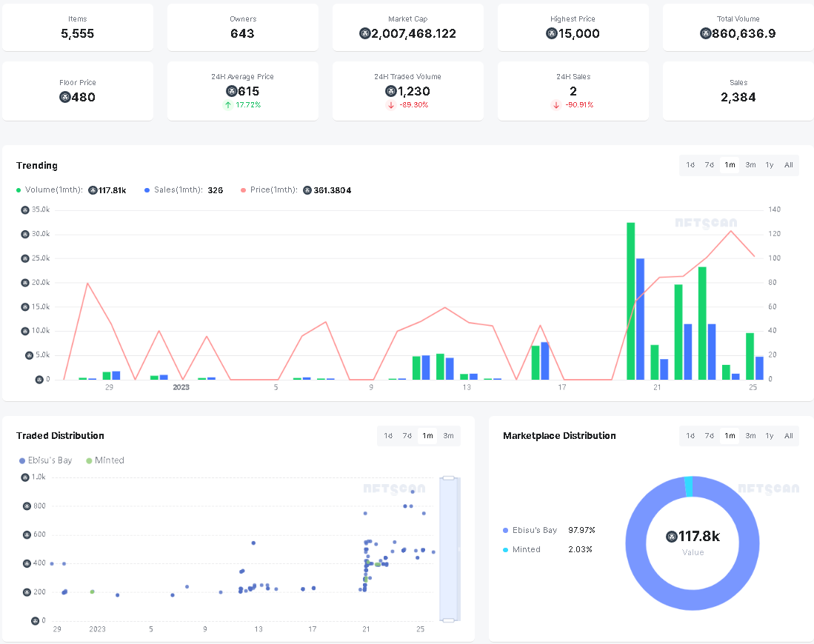
Task: Click the 1y button in Trending
Action: click(769, 165)
